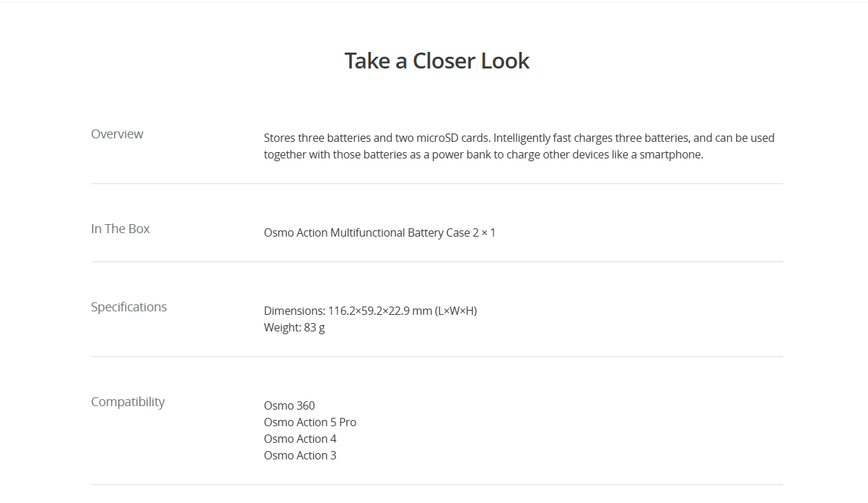Select the Overview section label
The image size is (868, 503).
[x=117, y=134]
